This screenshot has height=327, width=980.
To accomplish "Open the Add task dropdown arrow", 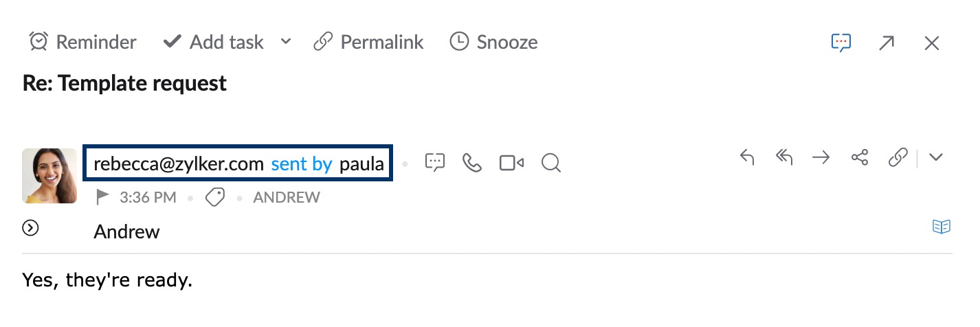I will pos(286,42).
